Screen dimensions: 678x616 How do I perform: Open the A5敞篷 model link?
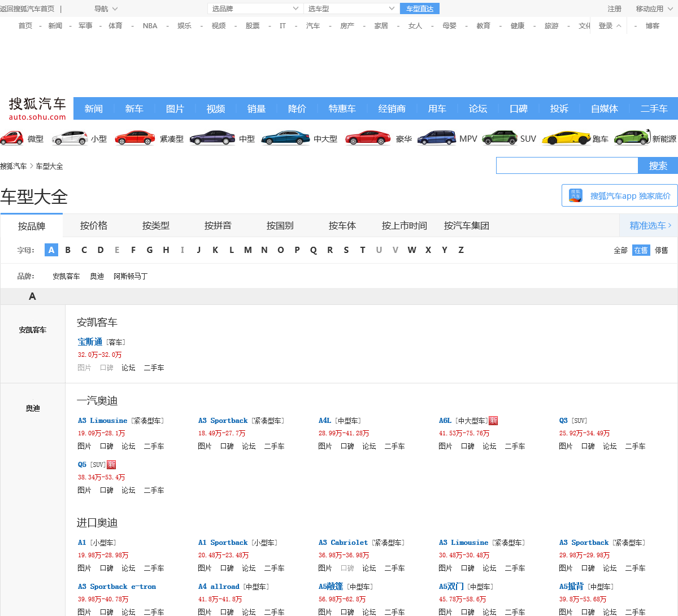pos(331,587)
